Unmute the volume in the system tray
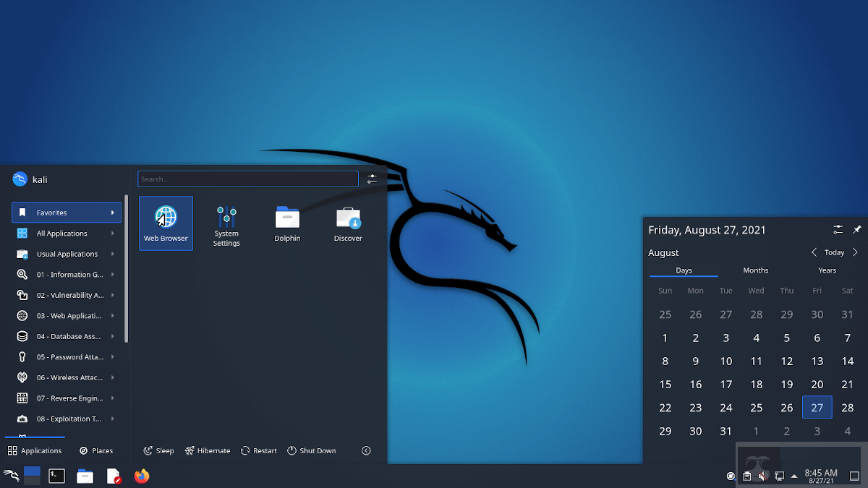This screenshot has width=868, height=488. point(762,476)
